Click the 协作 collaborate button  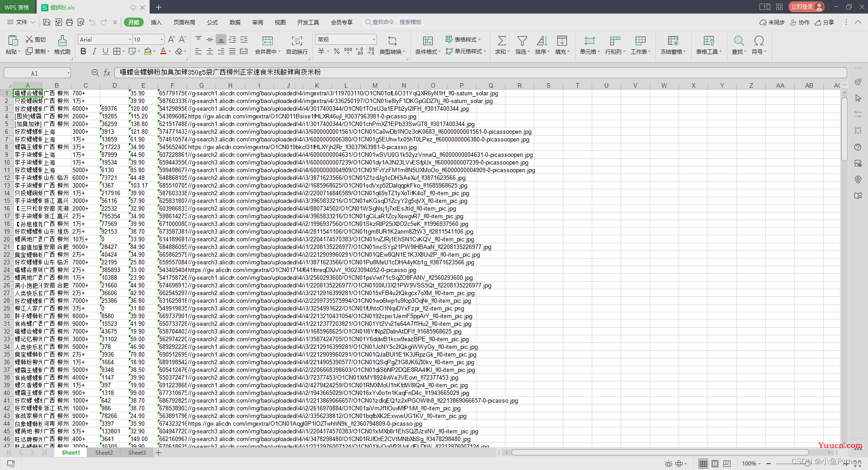click(x=800, y=22)
